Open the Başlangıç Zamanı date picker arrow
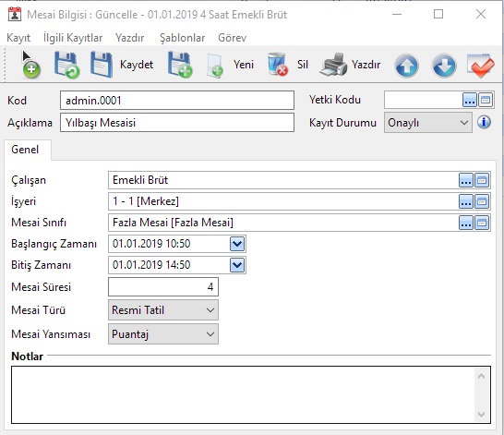 pos(237,244)
